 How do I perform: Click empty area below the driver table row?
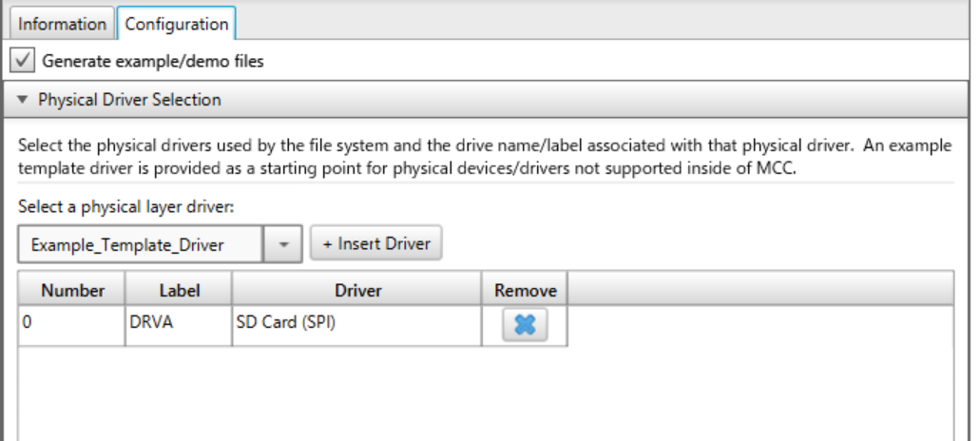486,393
